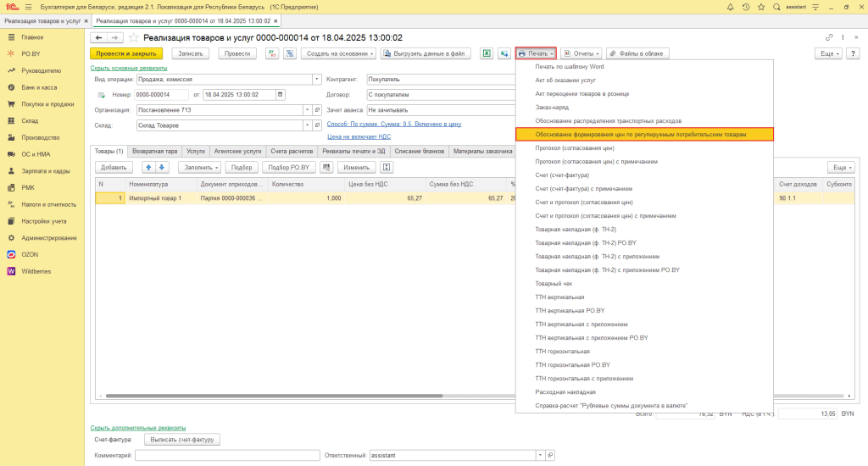
Task: Open Заполнить dropdown button
Action: [199, 167]
